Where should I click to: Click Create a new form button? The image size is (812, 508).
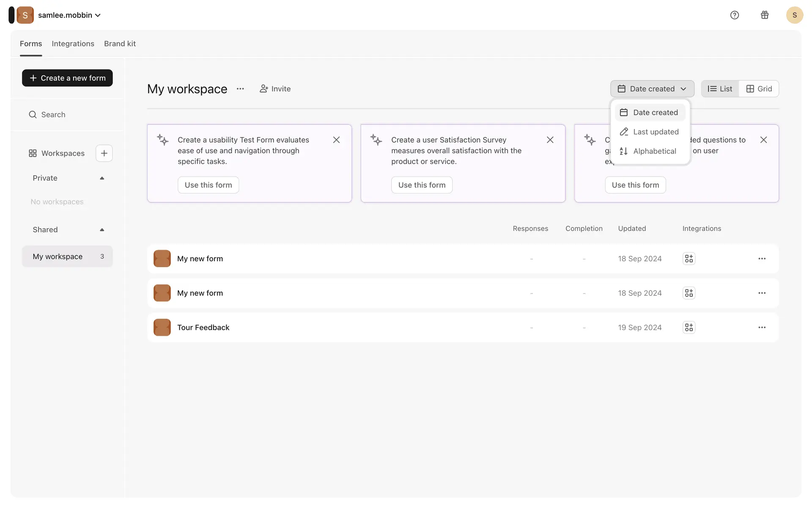click(67, 78)
